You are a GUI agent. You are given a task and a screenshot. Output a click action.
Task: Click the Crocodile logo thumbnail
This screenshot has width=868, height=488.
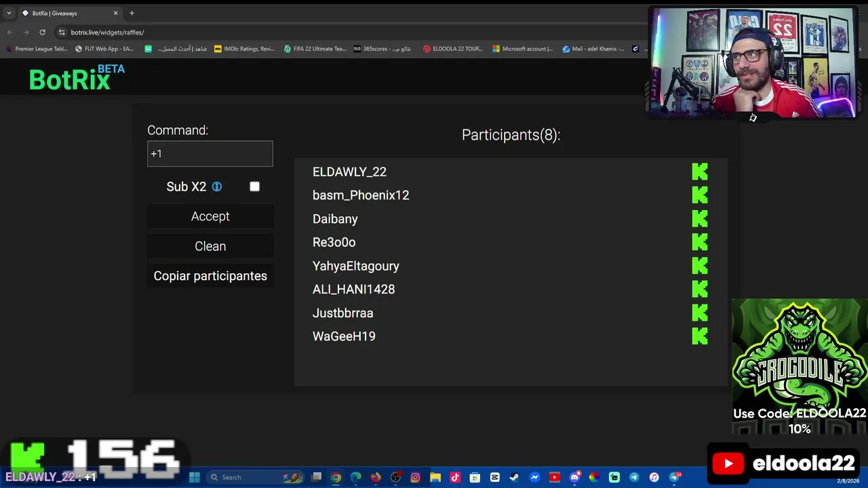click(x=800, y=366)
